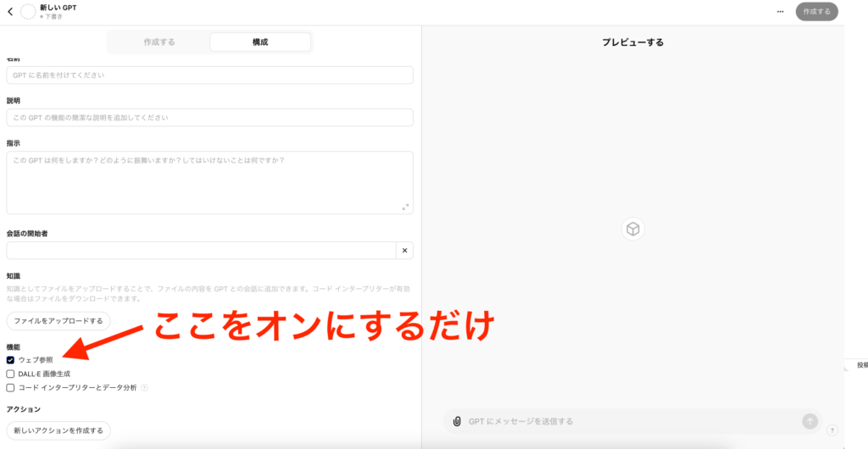Click the 新しいアクションを作成する button
Viewport: 868px width, 449px height.
click(58, 430)
